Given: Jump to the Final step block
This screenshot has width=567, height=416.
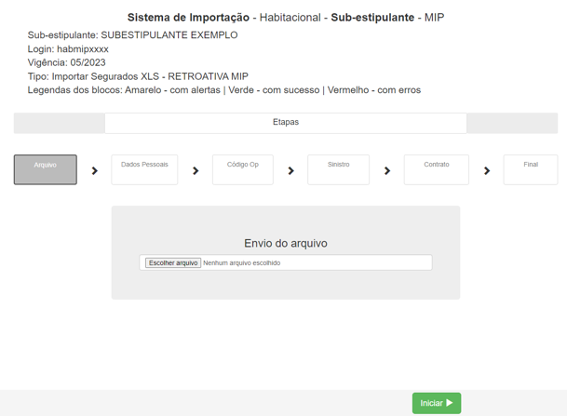Looking at the screenshot, I should pos(530,170).
